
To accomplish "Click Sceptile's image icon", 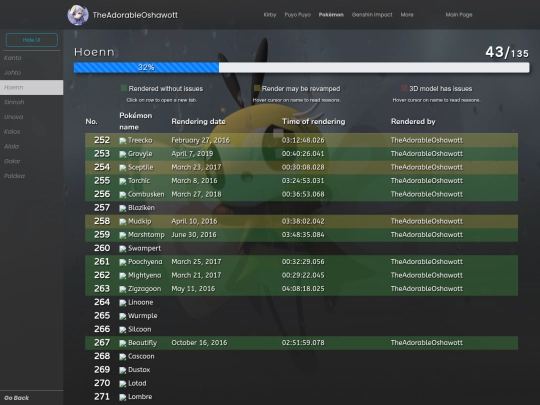I will [x=123, y=168].
